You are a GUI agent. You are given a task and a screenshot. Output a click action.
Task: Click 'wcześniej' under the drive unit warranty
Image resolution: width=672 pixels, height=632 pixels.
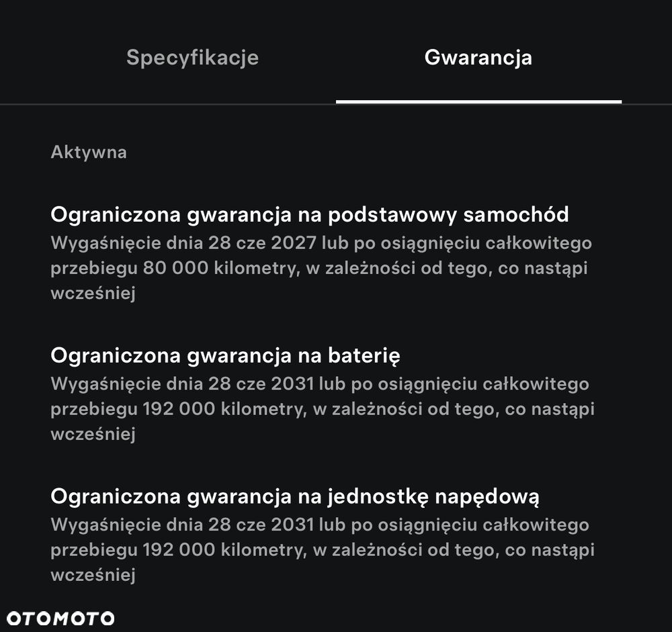[x=93, y=576]
